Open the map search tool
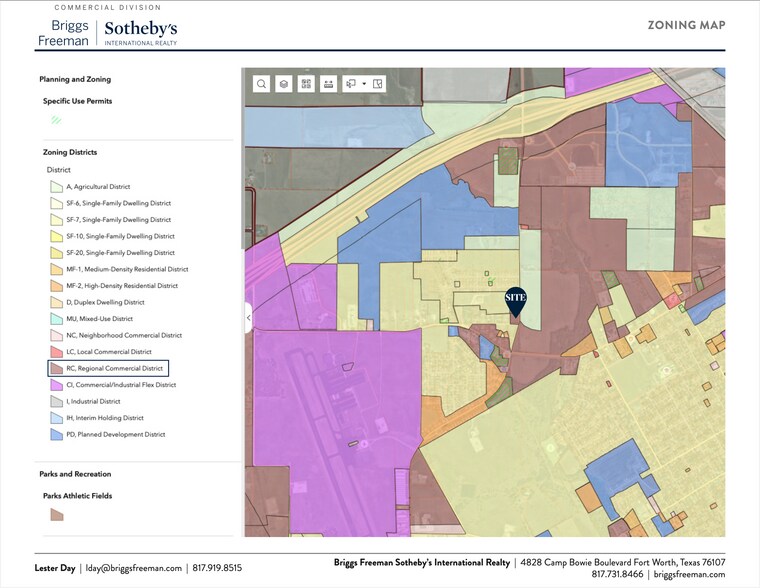Screen dimensions: 760x588 (x=261, y=84)
